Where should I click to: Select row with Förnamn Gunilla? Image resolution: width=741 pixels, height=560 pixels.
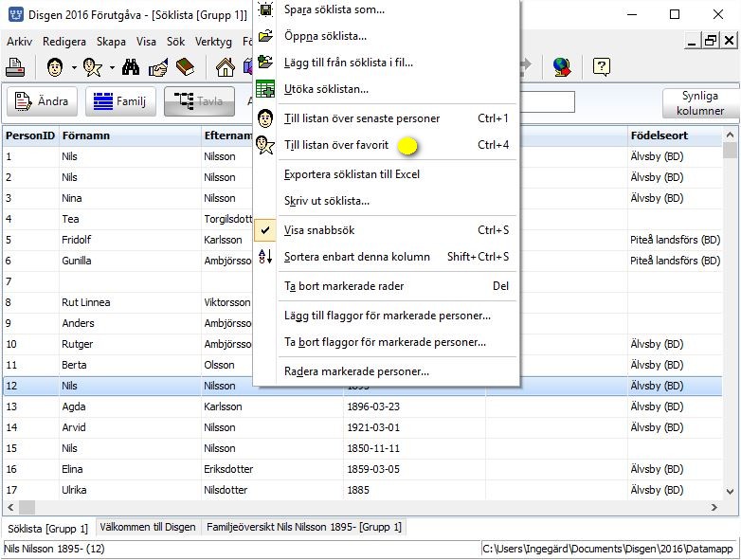[x=363, y=261]
